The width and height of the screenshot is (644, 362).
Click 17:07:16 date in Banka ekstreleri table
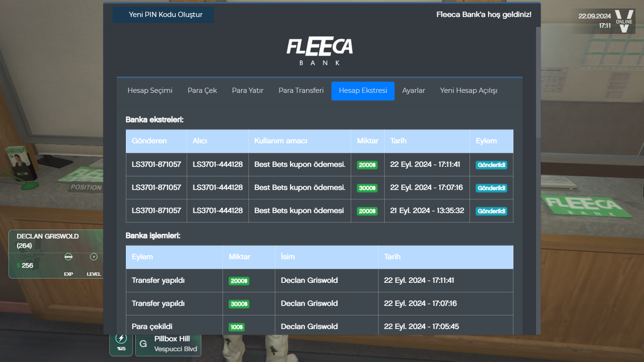[x=426, y=188]
